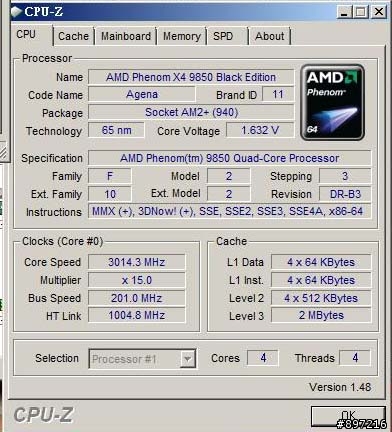Click the Ext. Family value 10

point(110,194)
